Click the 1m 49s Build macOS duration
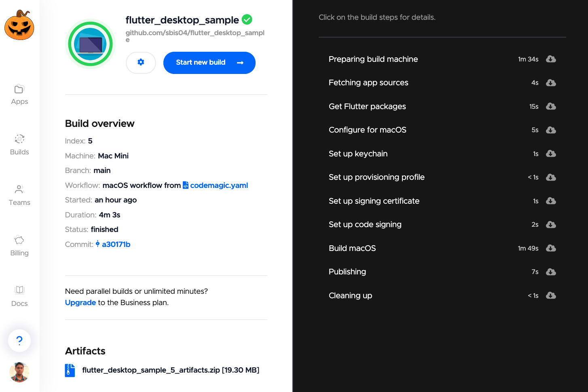Image resolution: width=588 pixels, height=392 pixels. 528,249
